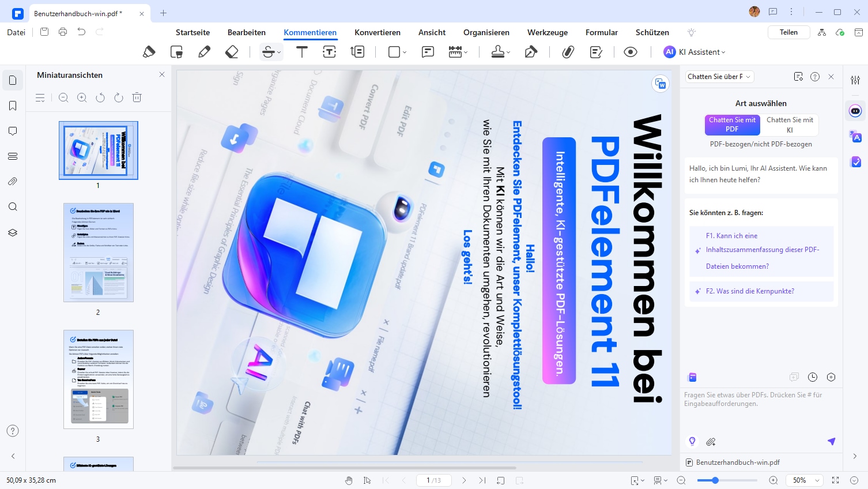Viewport: 868px width, 489px height.
Task: Click the Teilen button
Action: [x=788, y=32]
